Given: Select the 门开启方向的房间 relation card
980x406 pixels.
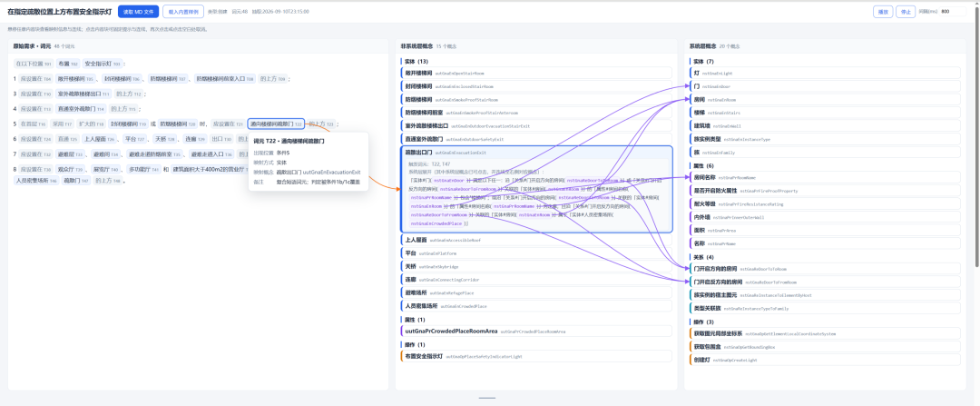Looking at the screenshot, I should (823, 269).
